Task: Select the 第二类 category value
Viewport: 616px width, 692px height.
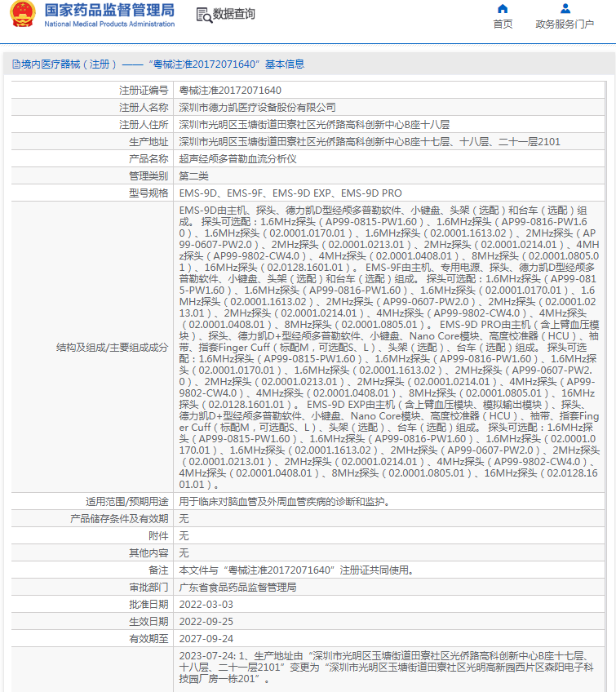Action: [193, 176]
